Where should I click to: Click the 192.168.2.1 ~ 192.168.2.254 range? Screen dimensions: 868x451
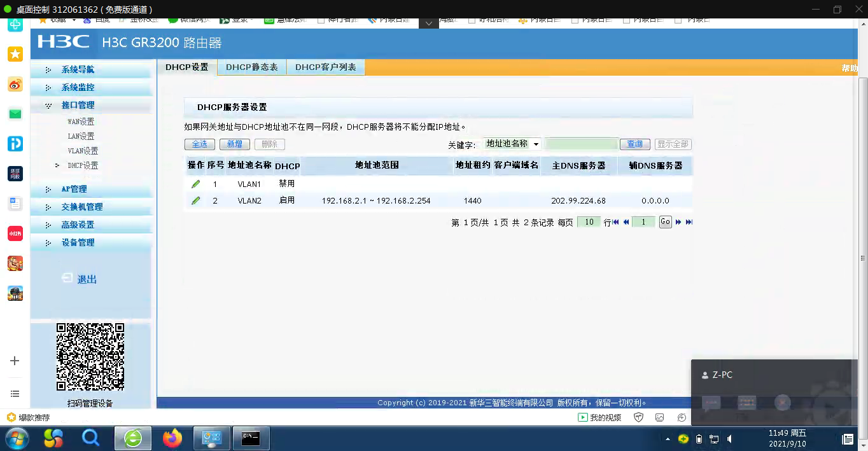pos(376,200)
